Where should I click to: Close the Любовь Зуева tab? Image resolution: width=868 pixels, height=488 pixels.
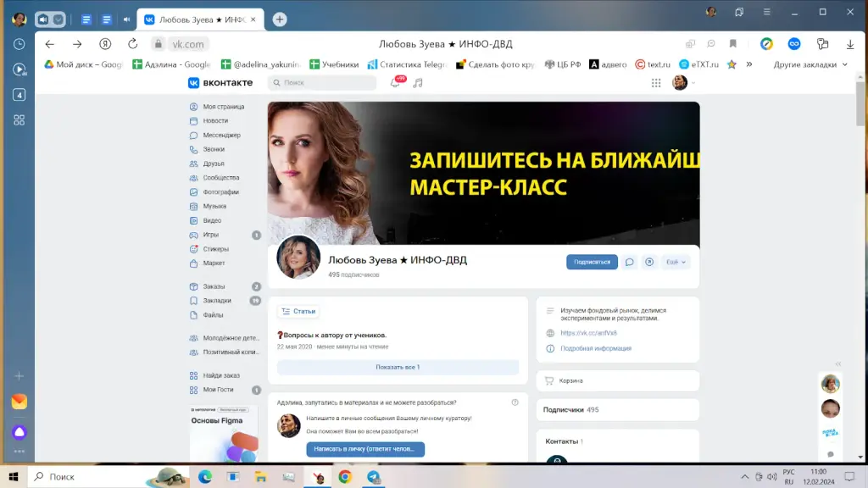click(x=253, y=19)
